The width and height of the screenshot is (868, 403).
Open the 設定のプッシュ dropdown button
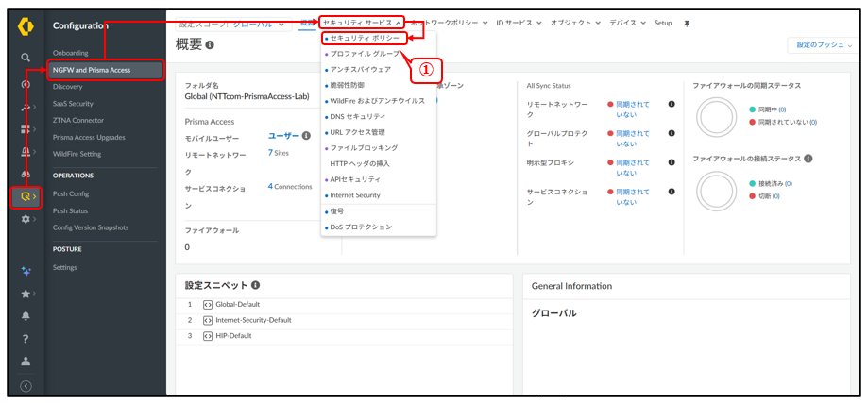point(824,45)
